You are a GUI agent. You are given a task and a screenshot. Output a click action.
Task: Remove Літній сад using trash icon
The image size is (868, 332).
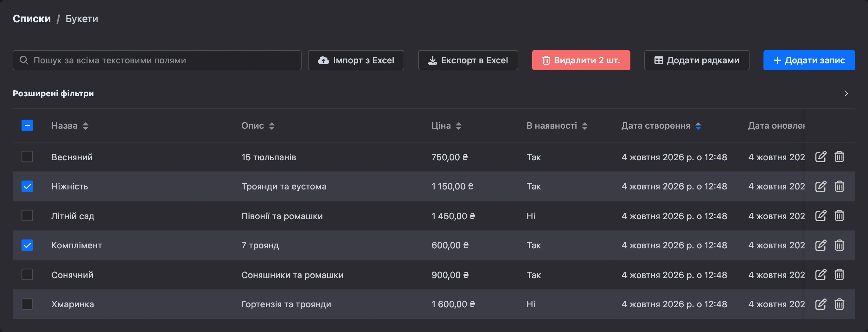(x=839, y=215)
